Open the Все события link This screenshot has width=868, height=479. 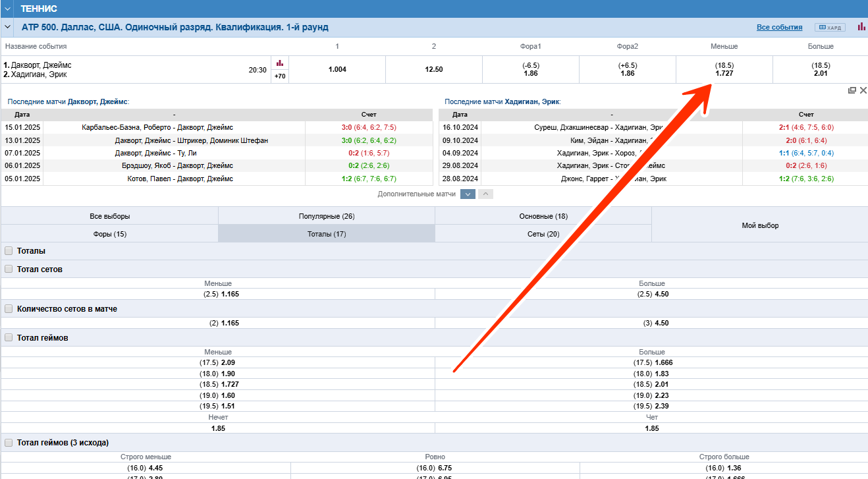779,27
